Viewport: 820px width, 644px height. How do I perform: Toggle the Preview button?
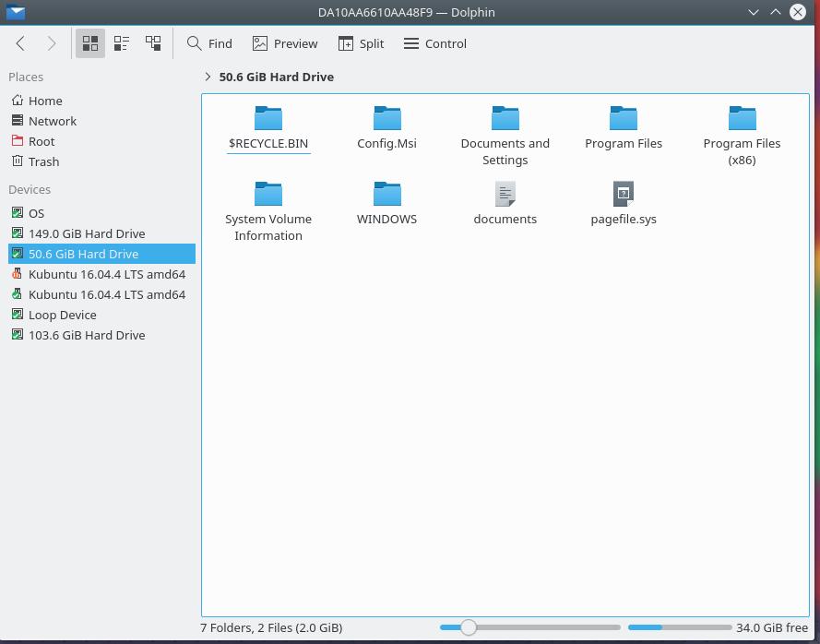(x=285, y=43)
